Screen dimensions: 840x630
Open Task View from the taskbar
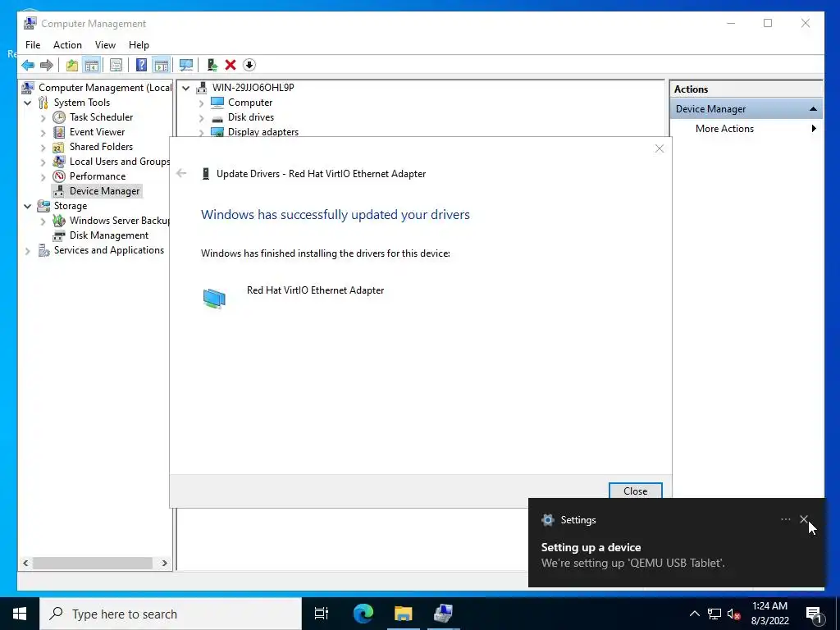pyautogui.click(x=322, y=614)
